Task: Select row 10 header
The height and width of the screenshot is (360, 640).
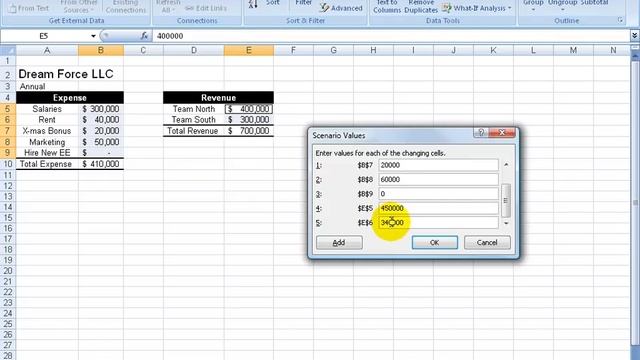Action: coord(8,164)
